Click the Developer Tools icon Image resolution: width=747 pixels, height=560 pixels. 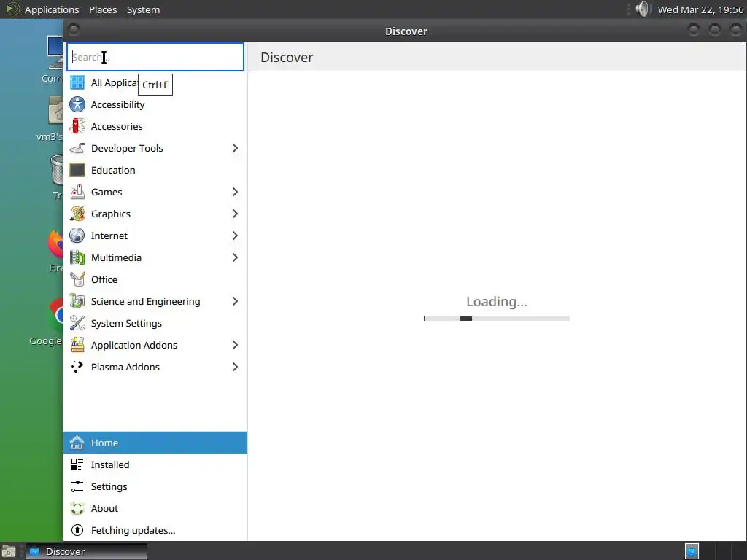click(x=77, y=149)
